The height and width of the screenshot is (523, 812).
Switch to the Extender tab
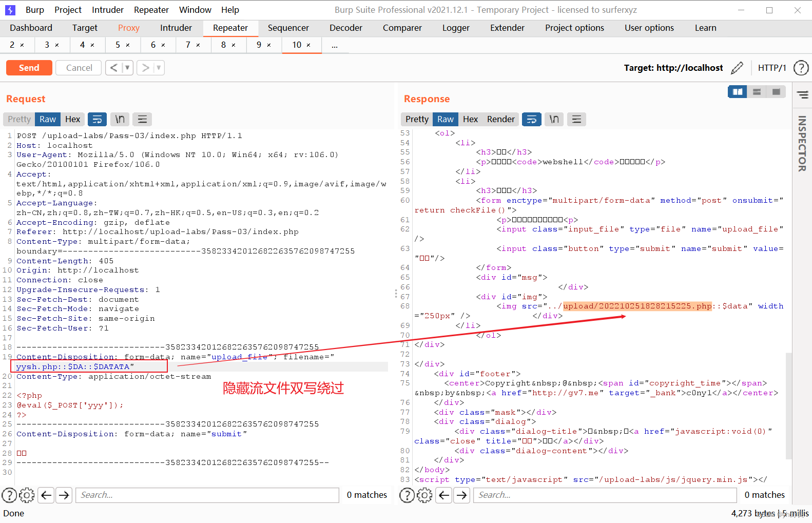point(507,28)
